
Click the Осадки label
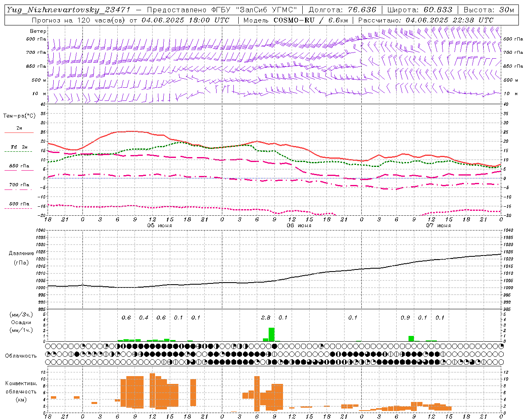pos(21,322)
